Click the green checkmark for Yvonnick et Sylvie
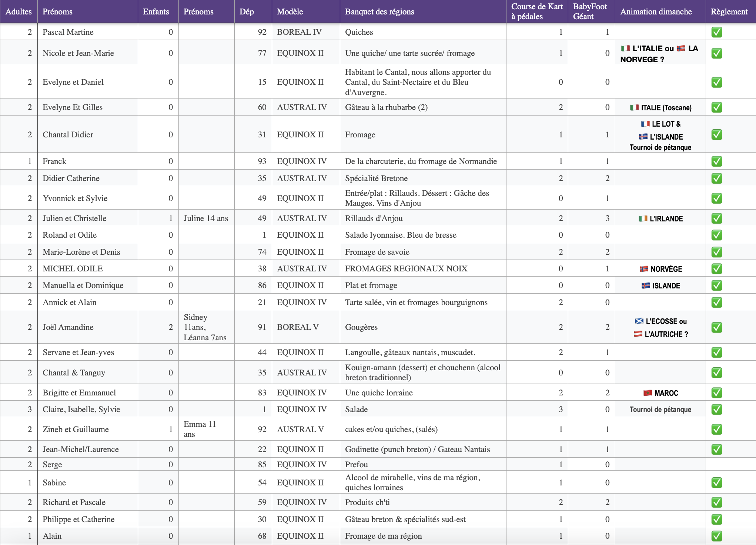The width and height of the screenshot is (756, 545). (717, 198)
